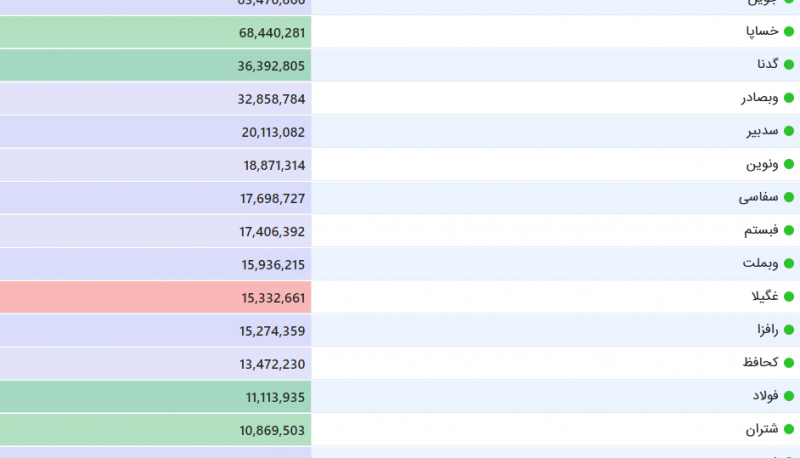Click the green dot beside گدنا
Image resolution: width=800 pixels, height=458 pixels.
pyautogui.click(x=789, y=65)
